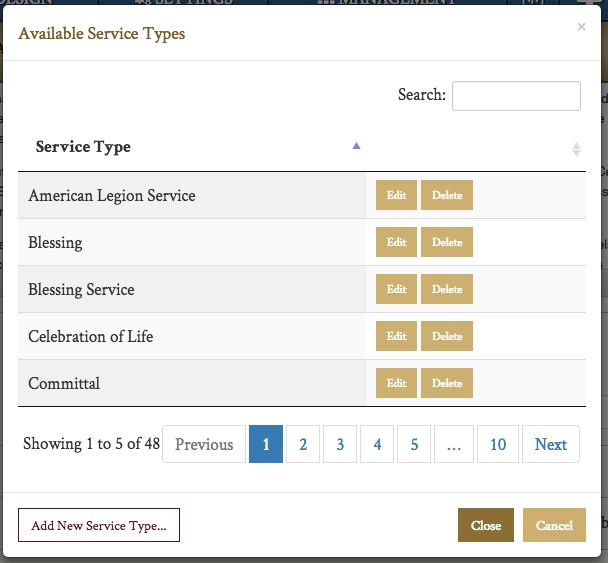Jump to page 10 of results
Screen dimensions: 608x563
[497, 445]
